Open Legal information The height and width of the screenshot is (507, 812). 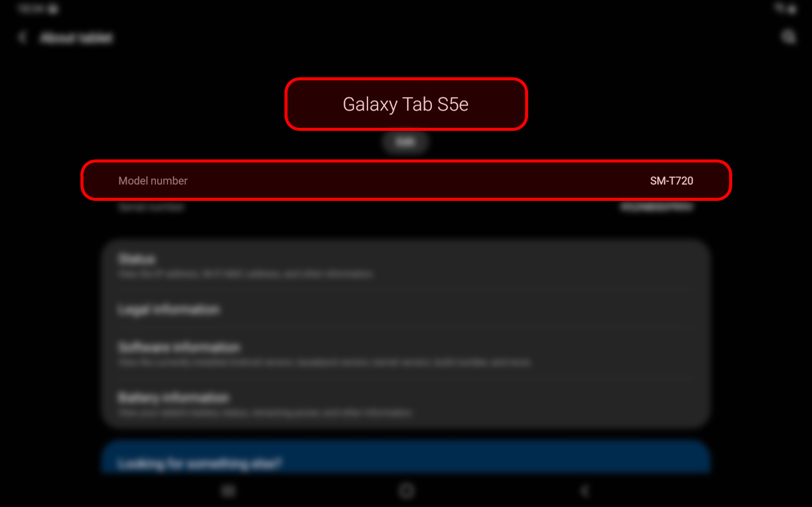(406, 310)
